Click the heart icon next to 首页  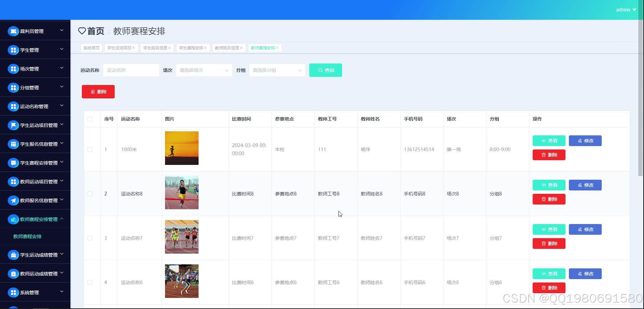coord(82,31)
